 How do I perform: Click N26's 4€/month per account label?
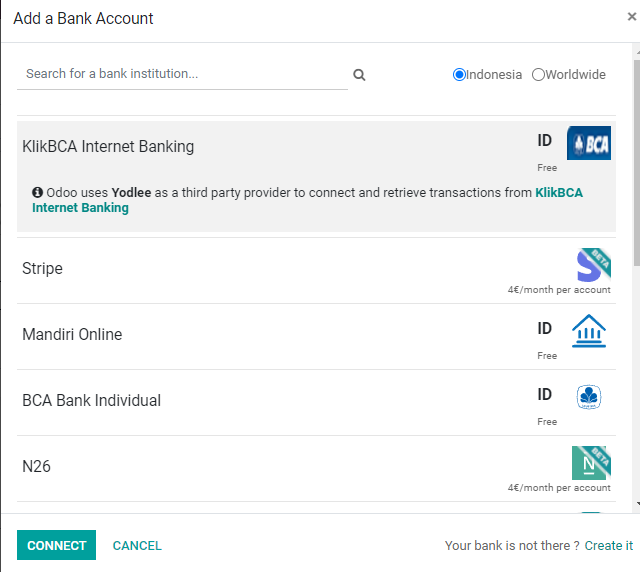pos(559,488)
